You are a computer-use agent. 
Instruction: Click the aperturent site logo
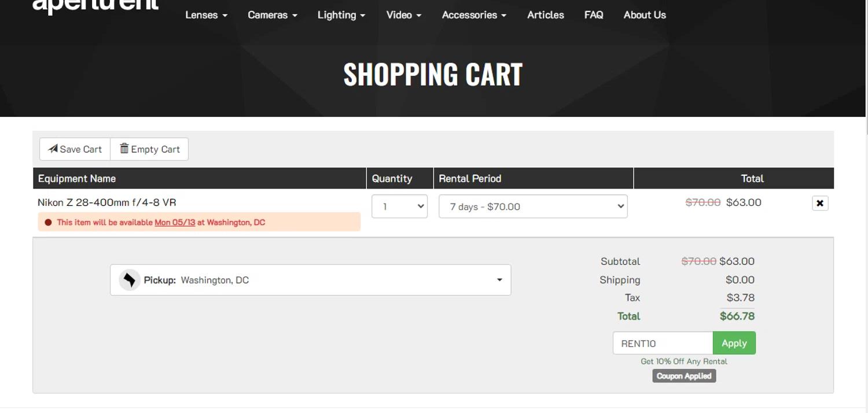95,6
